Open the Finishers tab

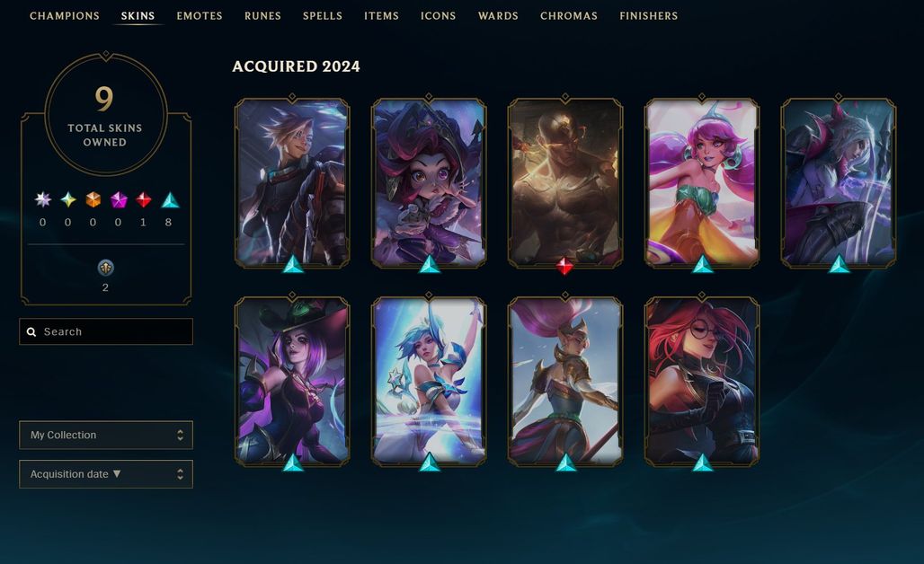(x=649, y=16)
